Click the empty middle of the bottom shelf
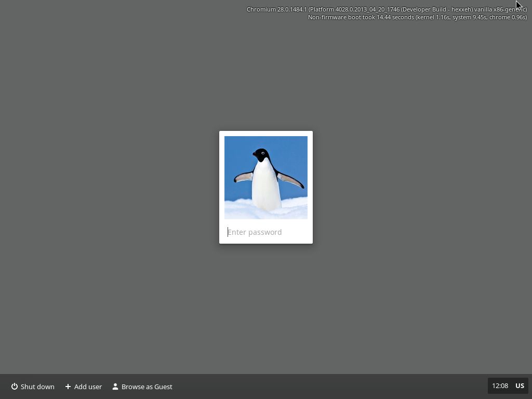The width and height of the screenshot is (532, 399). point(327,387)
